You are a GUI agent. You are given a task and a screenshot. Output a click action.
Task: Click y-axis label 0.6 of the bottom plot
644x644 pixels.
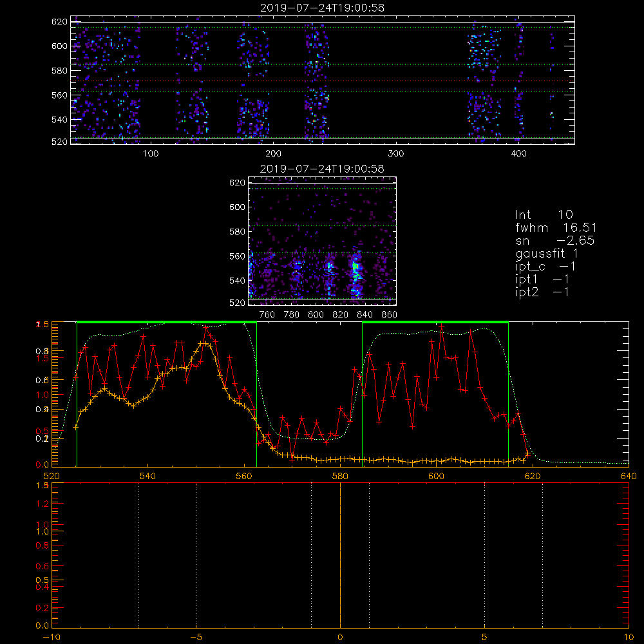(43, 566)
